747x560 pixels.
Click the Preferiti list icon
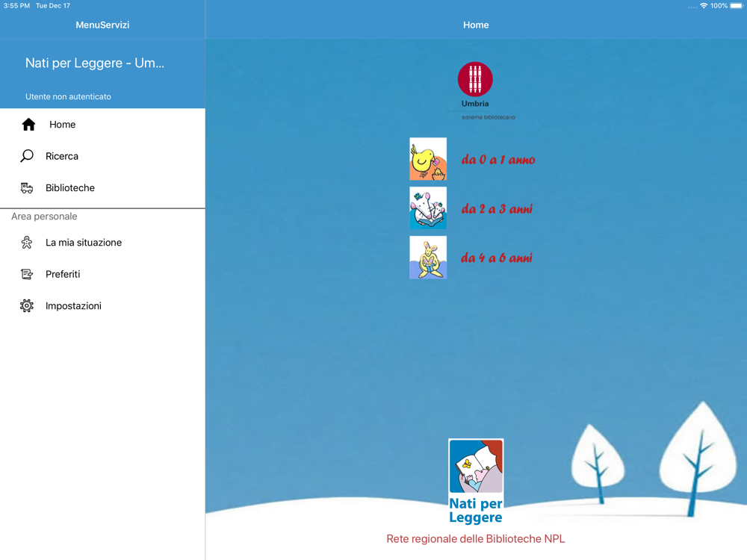click(x=27, y=274)
